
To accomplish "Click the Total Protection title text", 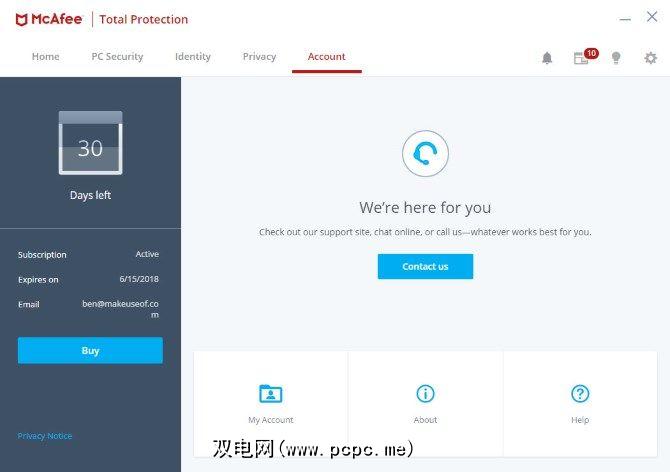I will [x=144, y=19].
